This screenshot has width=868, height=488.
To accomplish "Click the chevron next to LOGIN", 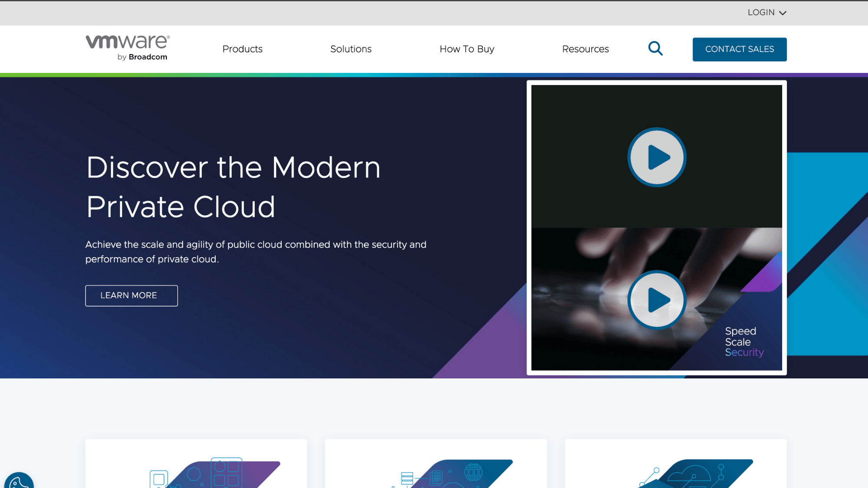I will pyautogui.click(x=783, y=13).
